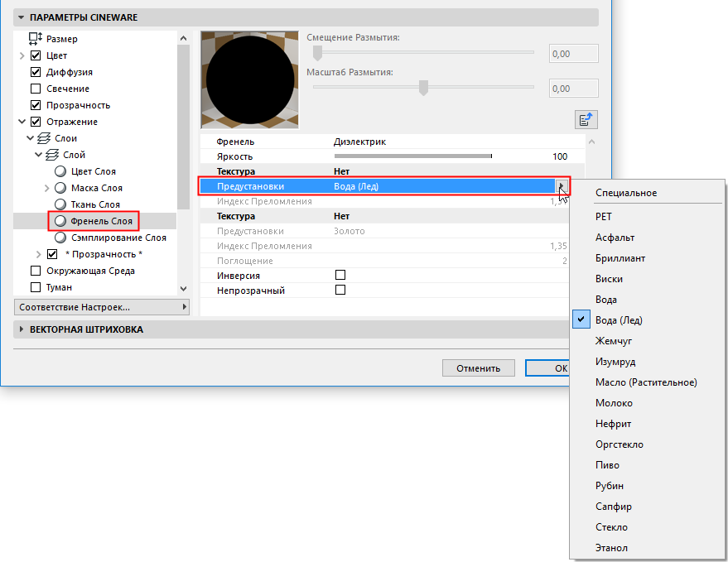Click the Яркость brightness bar

412,156
